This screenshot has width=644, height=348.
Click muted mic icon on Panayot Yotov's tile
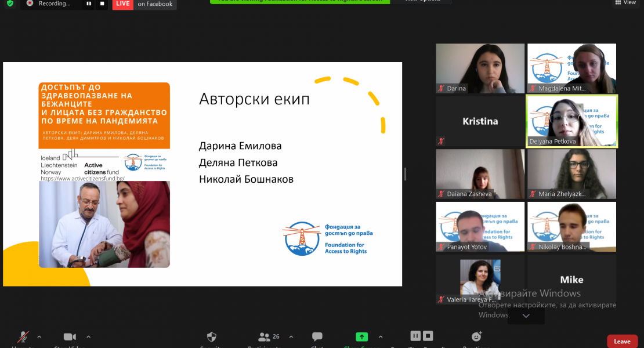(x=442, y=246)
